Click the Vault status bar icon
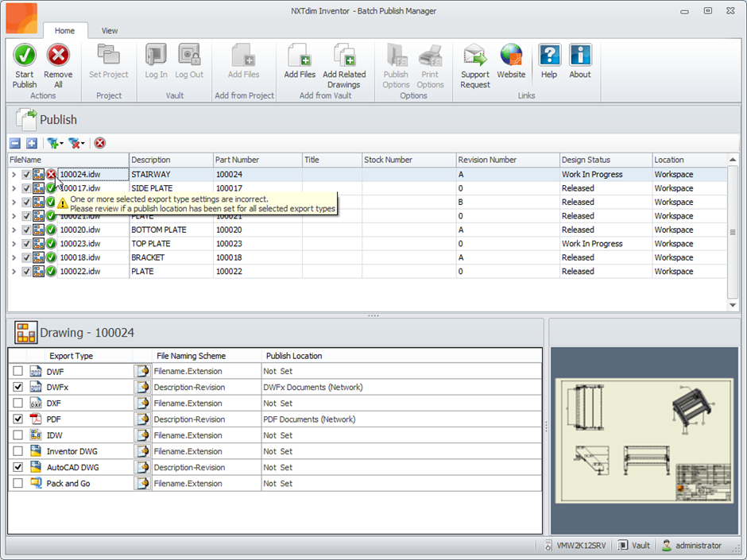 point(622,545)
